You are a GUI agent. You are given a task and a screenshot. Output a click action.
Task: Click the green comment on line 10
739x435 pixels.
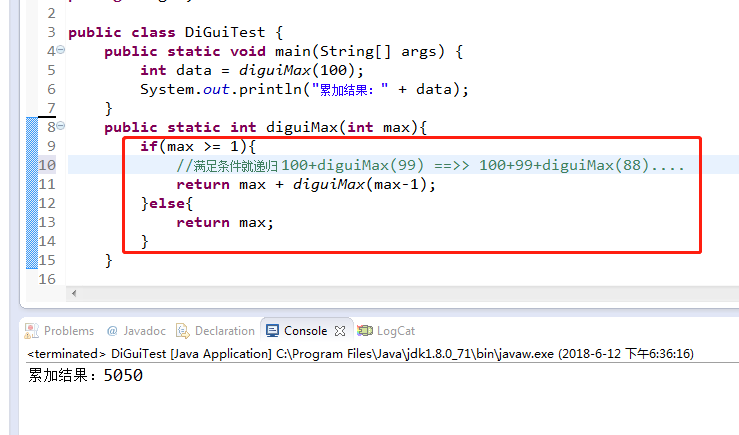click(430, 165)
